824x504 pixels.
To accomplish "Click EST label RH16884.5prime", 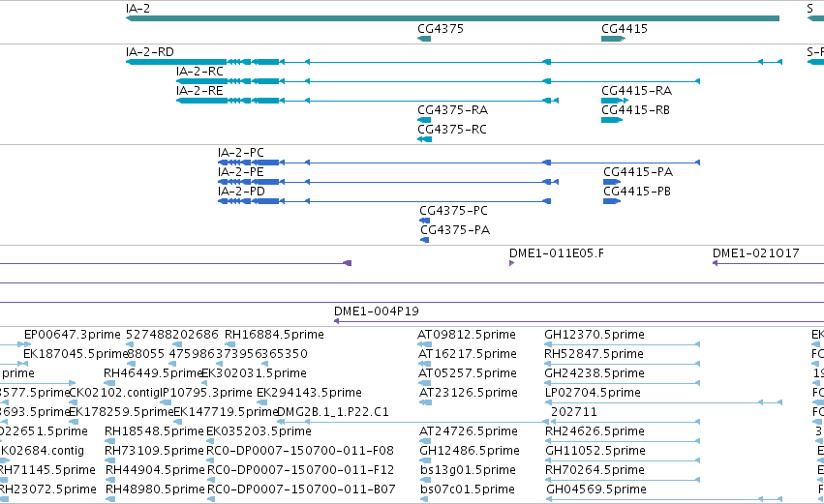I will 274,335.
